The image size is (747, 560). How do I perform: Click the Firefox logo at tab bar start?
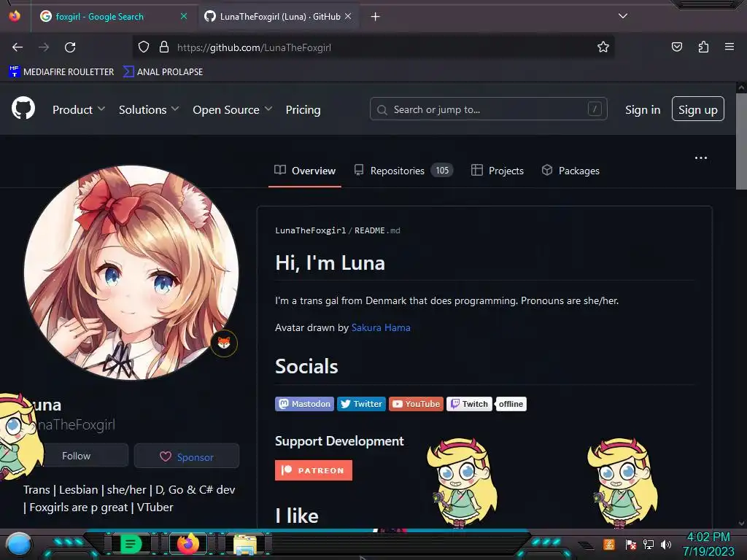click(15, 16)
